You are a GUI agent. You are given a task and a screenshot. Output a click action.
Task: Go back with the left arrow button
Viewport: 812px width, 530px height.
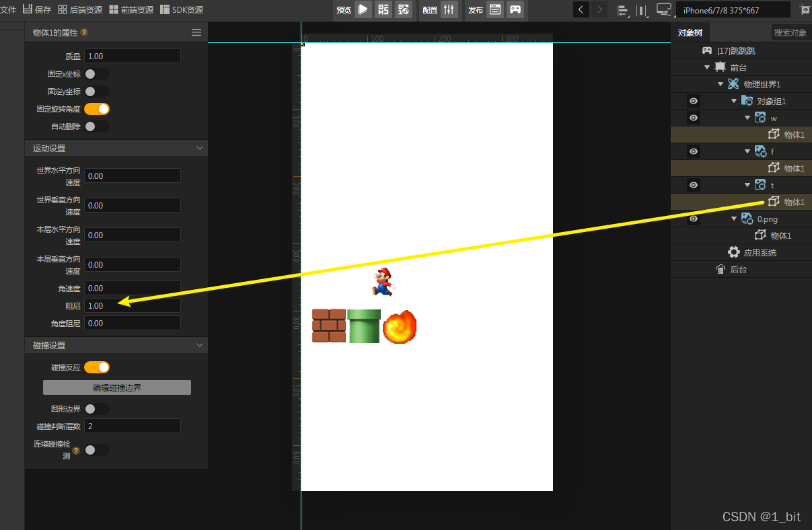pos(581,9)
